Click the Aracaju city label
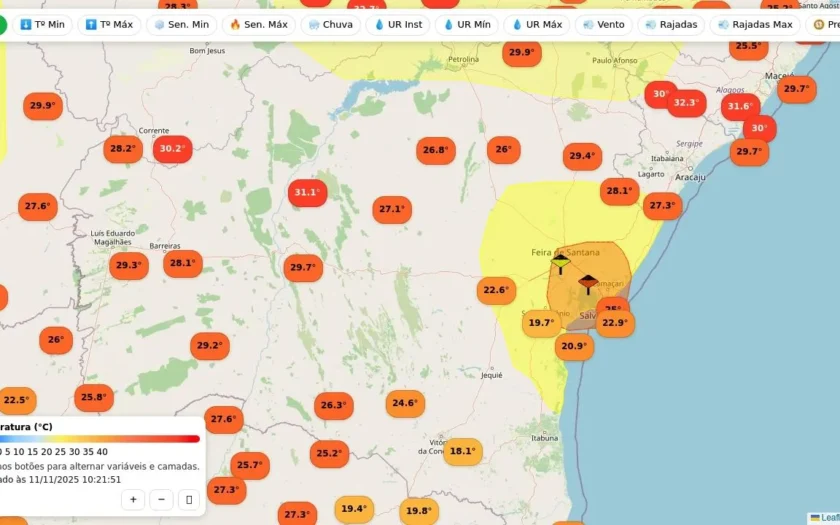The image size is (840, 525). (x=690, y=177)
